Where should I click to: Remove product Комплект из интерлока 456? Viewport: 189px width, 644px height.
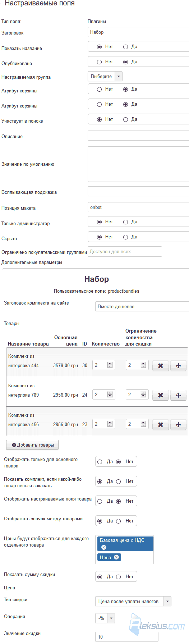click(161, 425)
